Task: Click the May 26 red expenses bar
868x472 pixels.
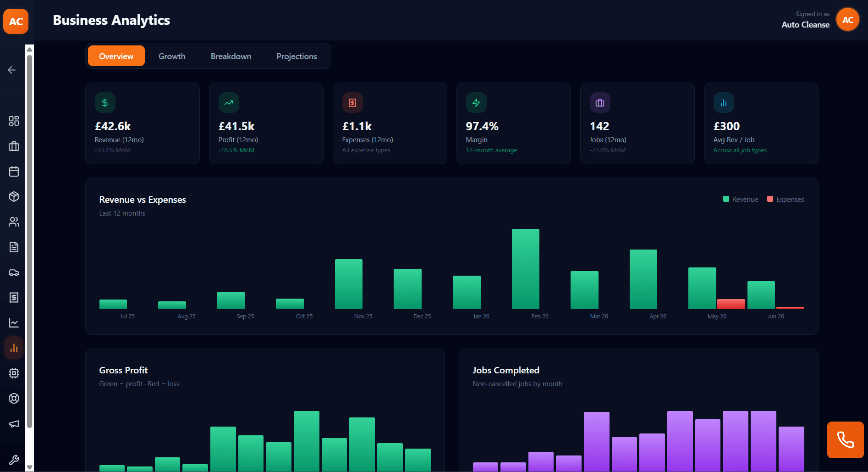Action: coord(731,304)
